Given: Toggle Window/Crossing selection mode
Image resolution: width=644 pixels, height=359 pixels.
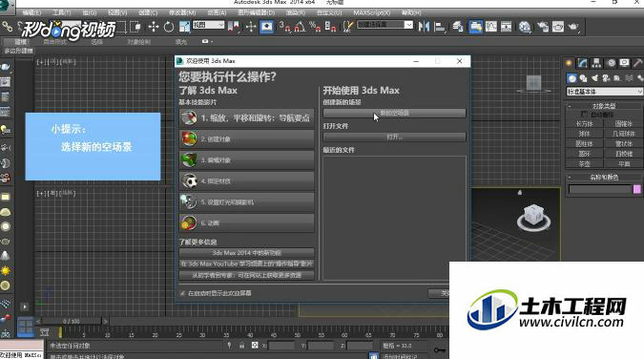Looking at the screenshot, I should click(135, 27).
